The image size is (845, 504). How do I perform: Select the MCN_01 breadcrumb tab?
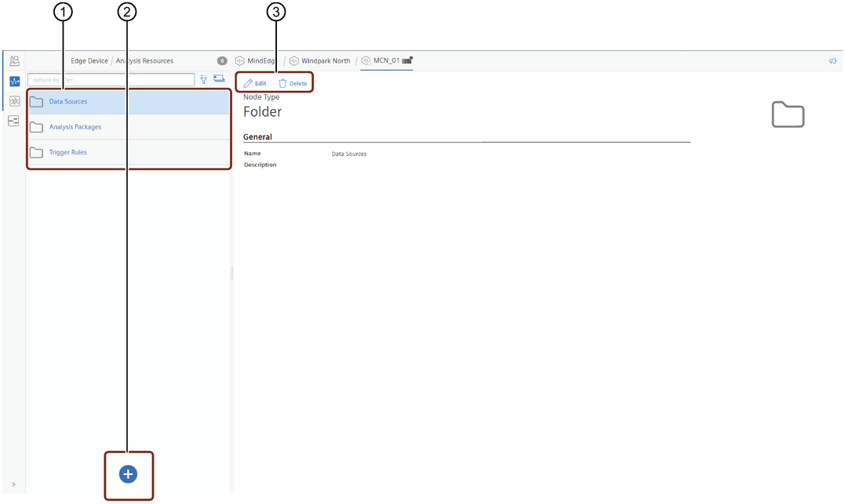pyautogui.click(x=386, y=60)
